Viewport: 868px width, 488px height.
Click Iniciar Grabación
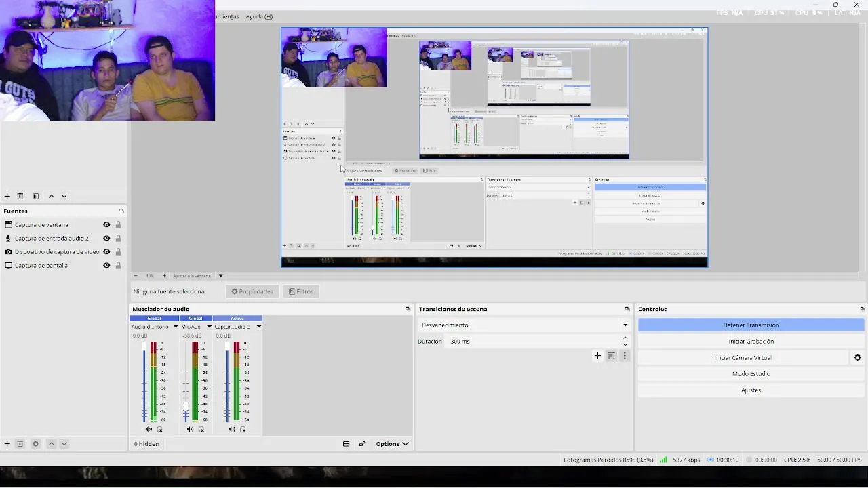[751, 342]
